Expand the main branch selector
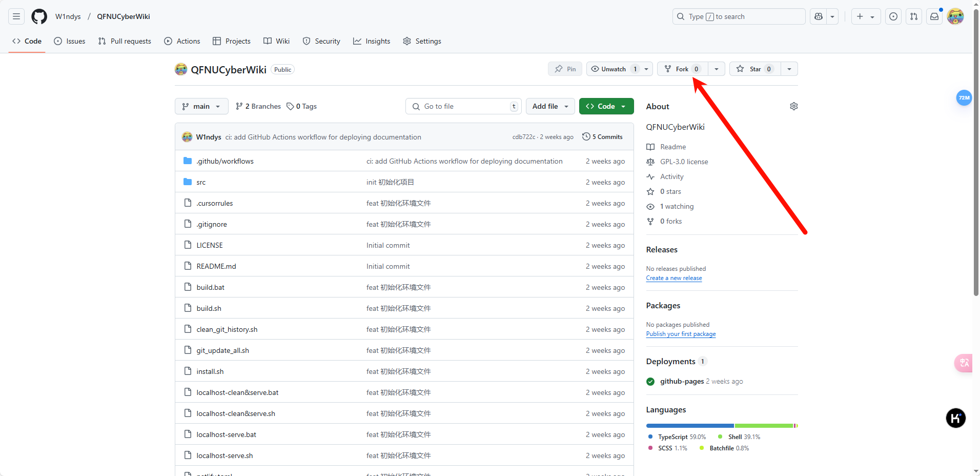980x476 pixels. pyautogui.click(x=201, y=106)
